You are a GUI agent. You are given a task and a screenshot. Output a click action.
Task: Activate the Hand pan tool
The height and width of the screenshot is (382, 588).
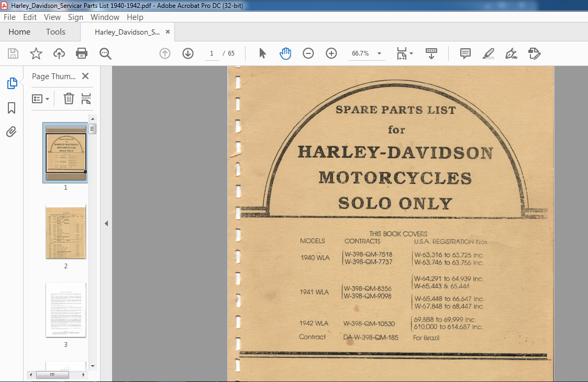tap(285, 53)
